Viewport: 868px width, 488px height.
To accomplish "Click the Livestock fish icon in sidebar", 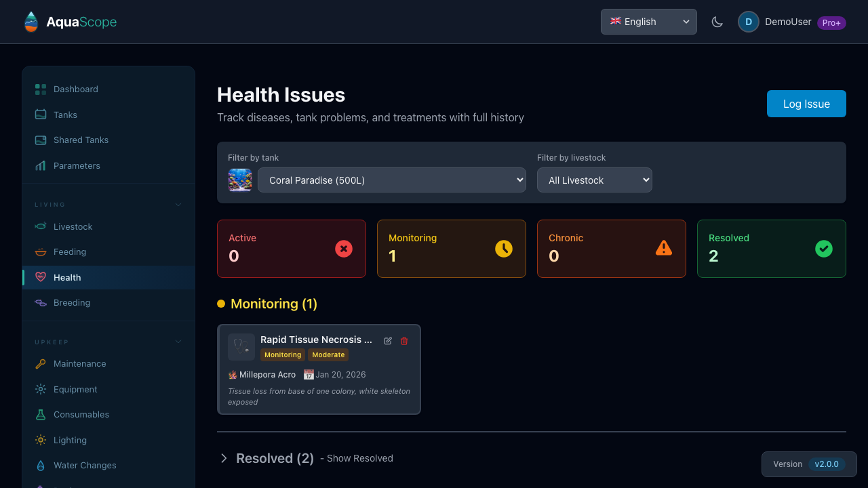I will click(41, 226).
